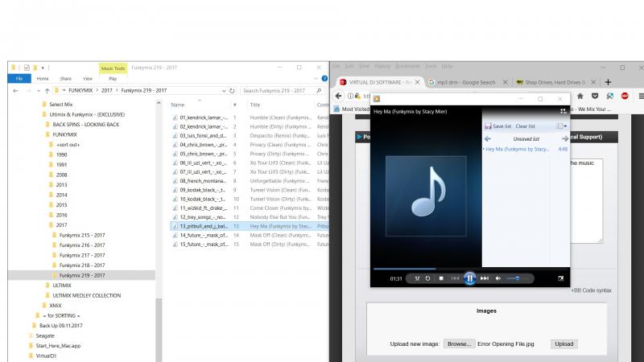
Task: Select the Funkymix 215 - 2017 folder
Action: tap(82, 235)
